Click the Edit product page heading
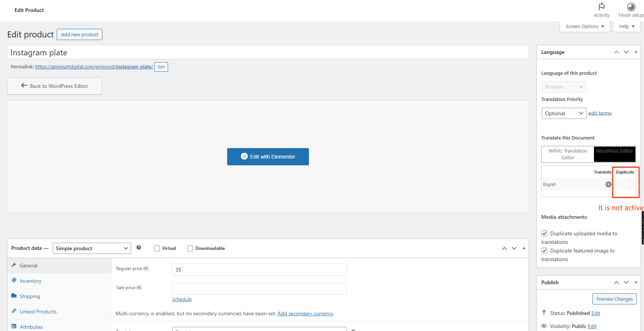Image resolution: width=644 pixels, height=331 pixels. click(31, 34)
